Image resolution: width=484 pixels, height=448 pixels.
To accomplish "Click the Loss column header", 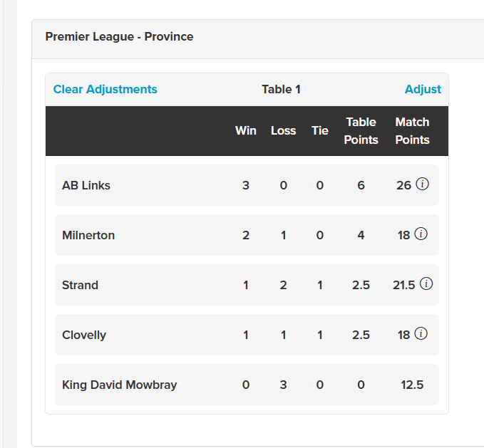I will point(283,131).
